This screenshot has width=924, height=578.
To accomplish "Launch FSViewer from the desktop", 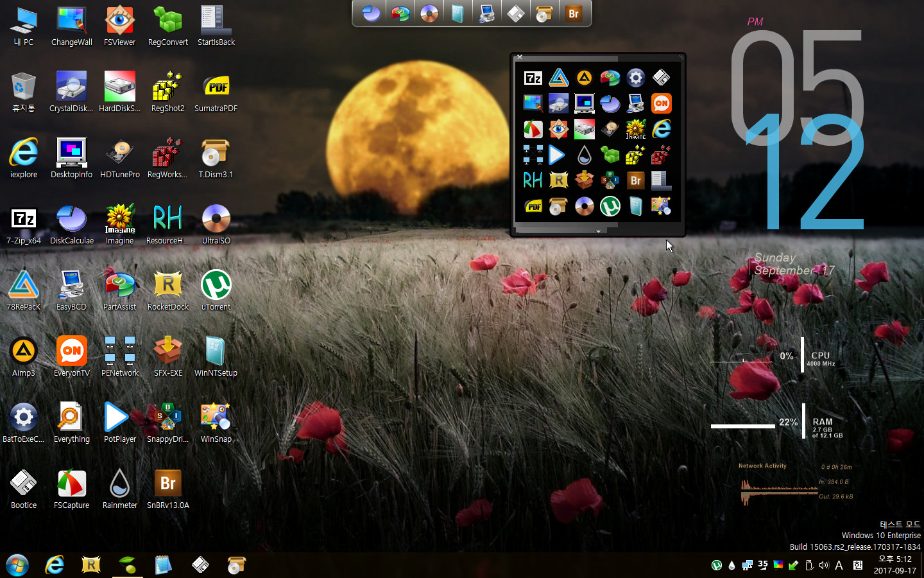I will (x=120, y=26).
